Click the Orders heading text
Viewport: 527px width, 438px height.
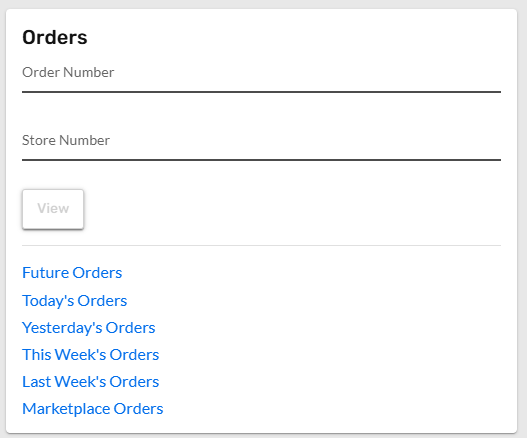click(x=55, y=37)
